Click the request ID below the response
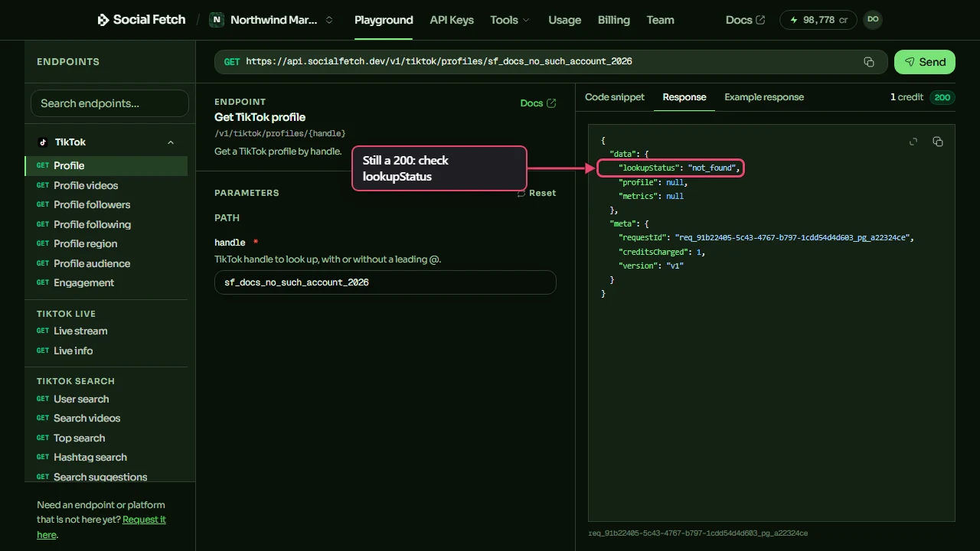The image size is (980, 551). (x=697, y=533)
